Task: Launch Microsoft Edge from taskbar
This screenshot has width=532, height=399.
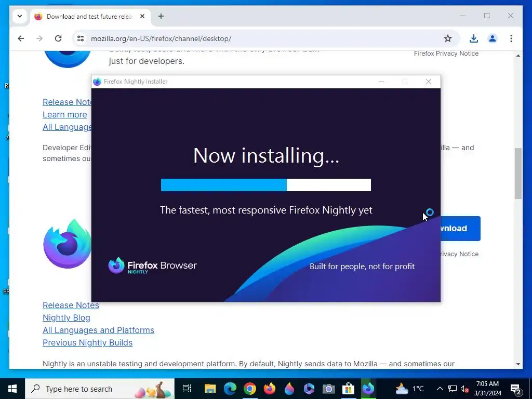Action: pyautogui.click(x=230, y=389)
